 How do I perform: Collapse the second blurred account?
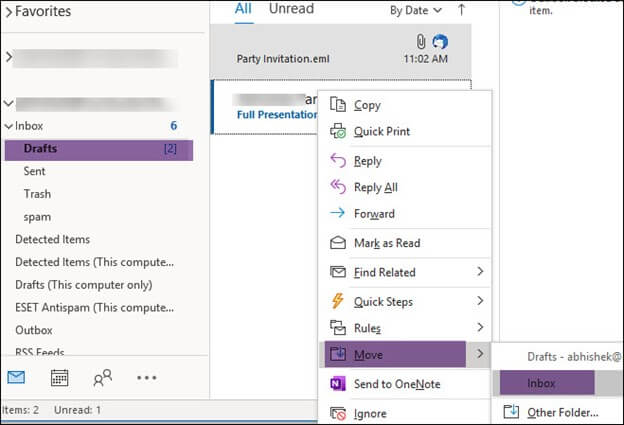click(x=9, y=103)
